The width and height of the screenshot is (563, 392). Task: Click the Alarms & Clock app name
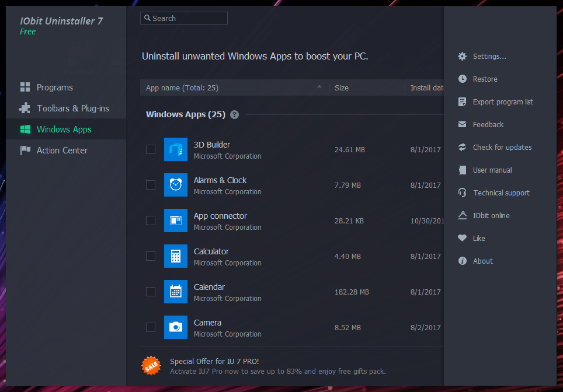220,180
